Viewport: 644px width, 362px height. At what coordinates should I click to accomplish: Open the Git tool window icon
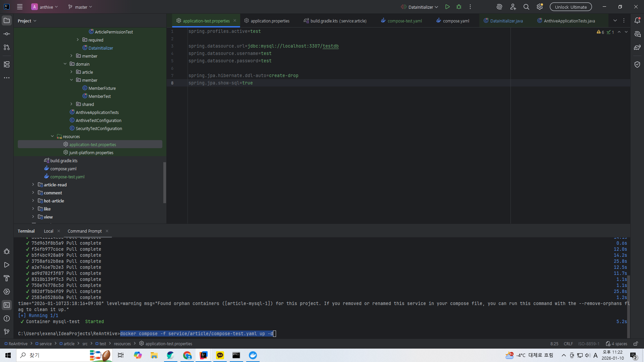[7, 332]
